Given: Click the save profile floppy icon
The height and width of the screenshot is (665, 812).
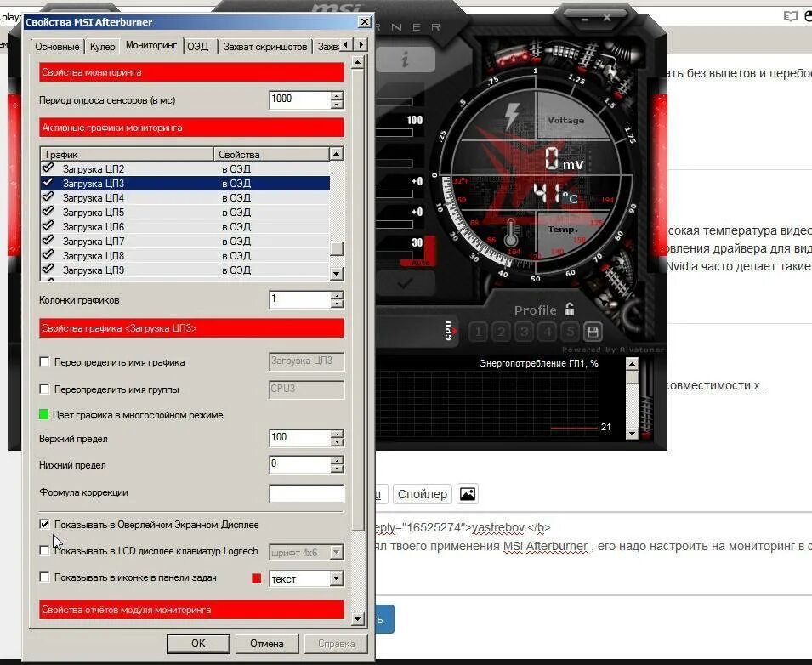Looking at the screenshot, I should click(x=593, y=332).
